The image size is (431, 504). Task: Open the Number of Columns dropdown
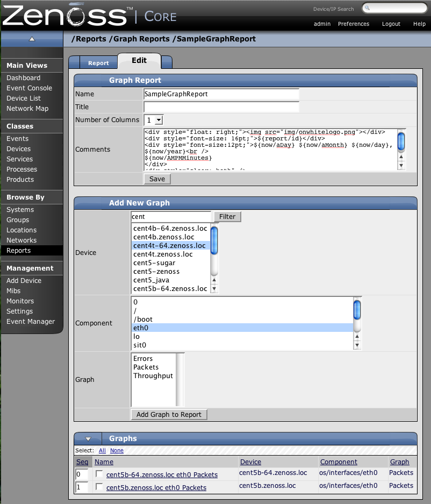click(x=154, y=120)
